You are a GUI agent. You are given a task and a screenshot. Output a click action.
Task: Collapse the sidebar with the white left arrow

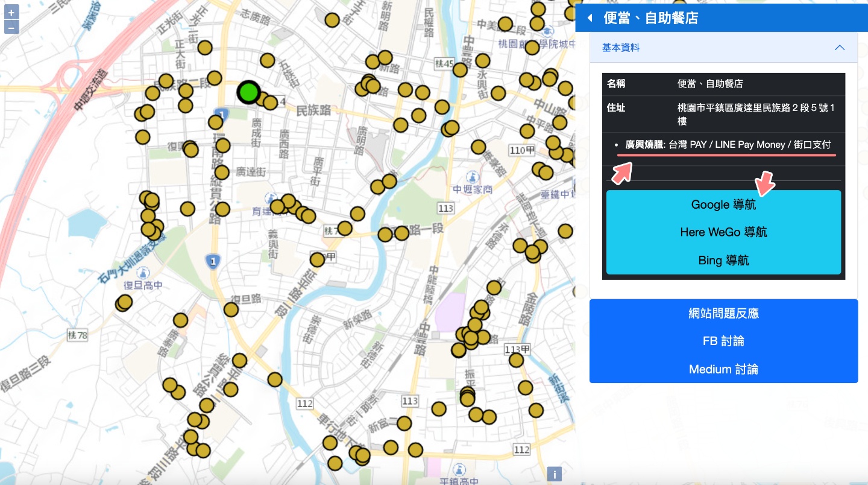tap(589, 17)
